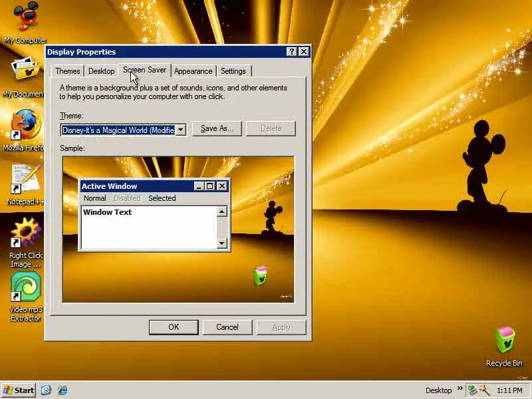Click the Start button
The height and width of the screenshot is (399, 532).
coord(19,390)
